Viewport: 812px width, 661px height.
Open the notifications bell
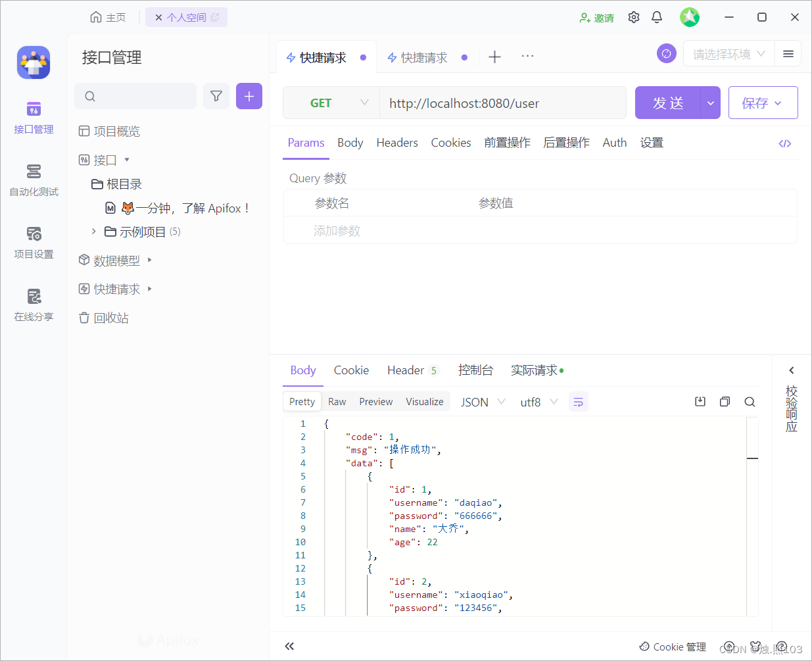point(657,17)
